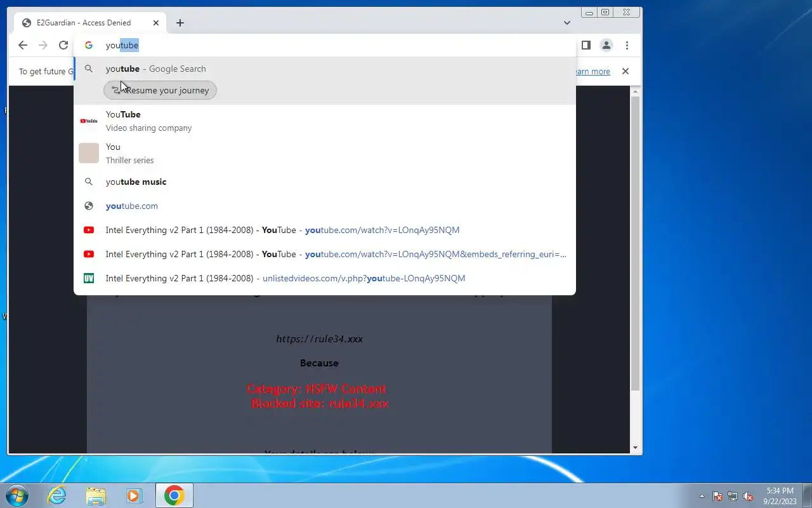Pick the youtube music search suggestion
Screen dimensions: 812x508
[325, 182]
